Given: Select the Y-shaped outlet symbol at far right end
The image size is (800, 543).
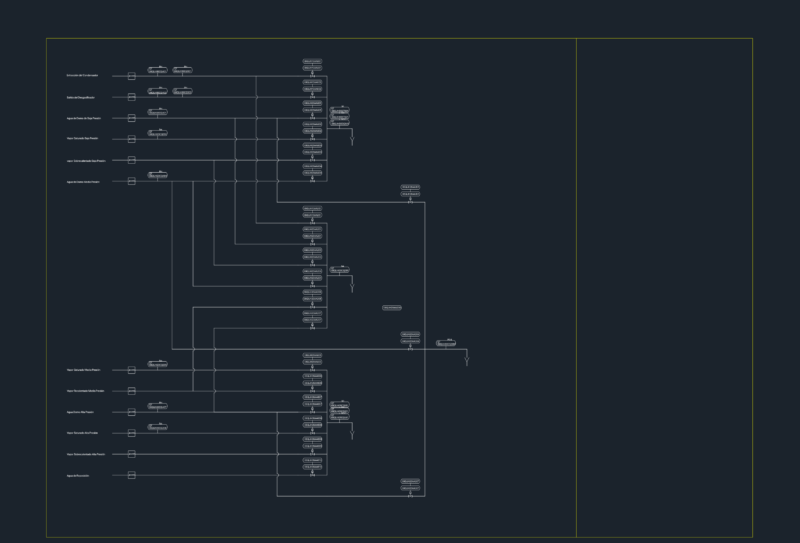Looking at the screenshot, I should point(466,361).
